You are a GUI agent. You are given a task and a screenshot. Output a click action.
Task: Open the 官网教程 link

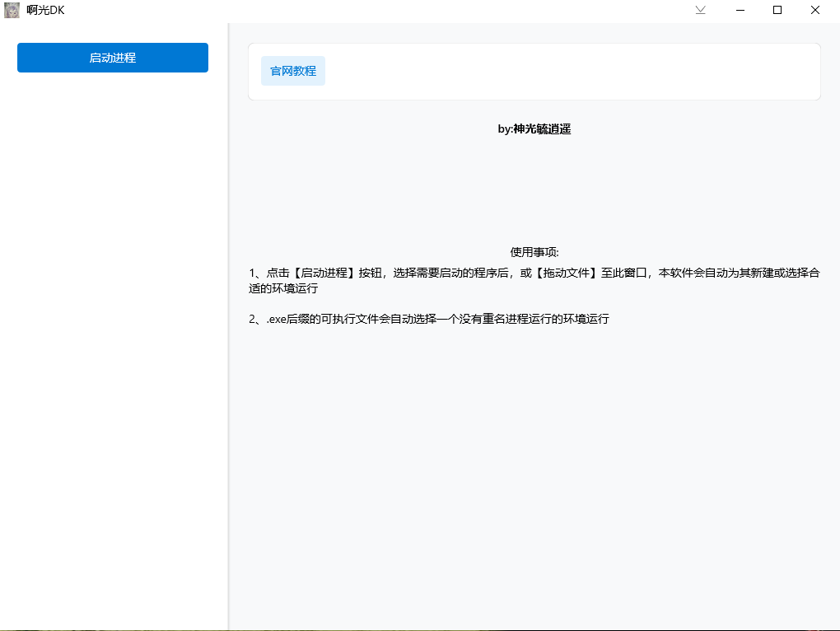pos(293,71)
